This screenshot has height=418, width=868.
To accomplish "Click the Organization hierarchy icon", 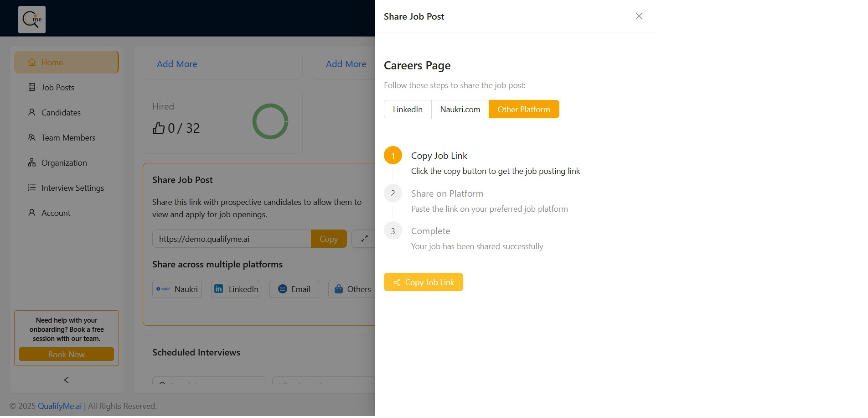I will pyautogui.click(x=32, y=162).
